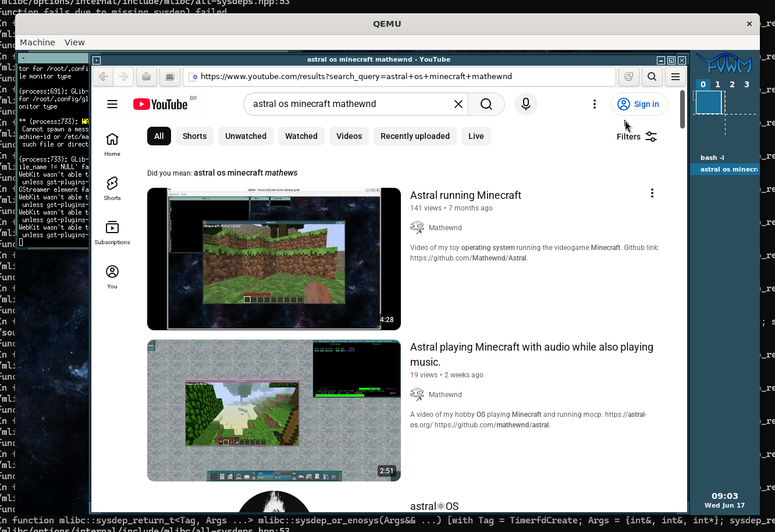Screen dimensions: 775x532
Task: Open the 2:51 video thumbnail
Action: click(x=274, y=410)
